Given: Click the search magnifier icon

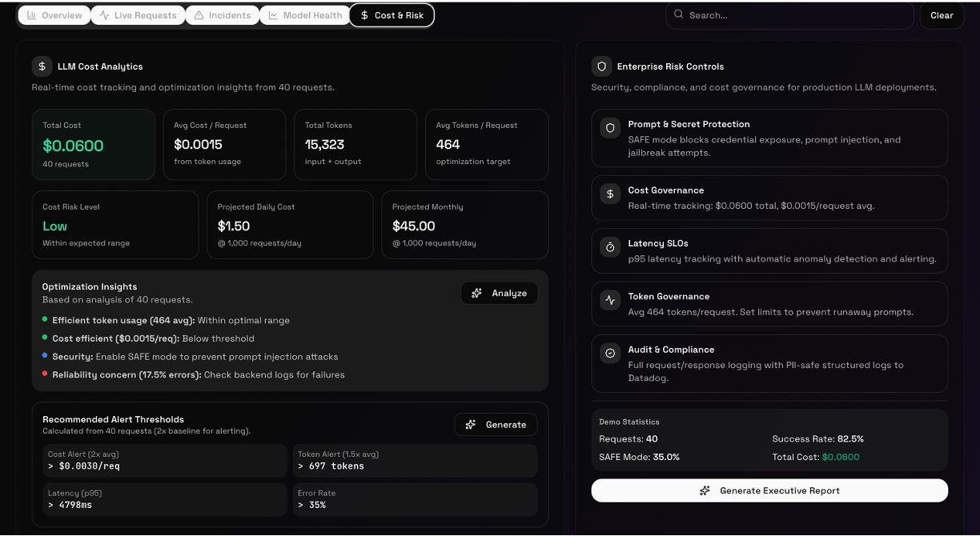Looking at the screenshot, I should [x=677, y=15].
